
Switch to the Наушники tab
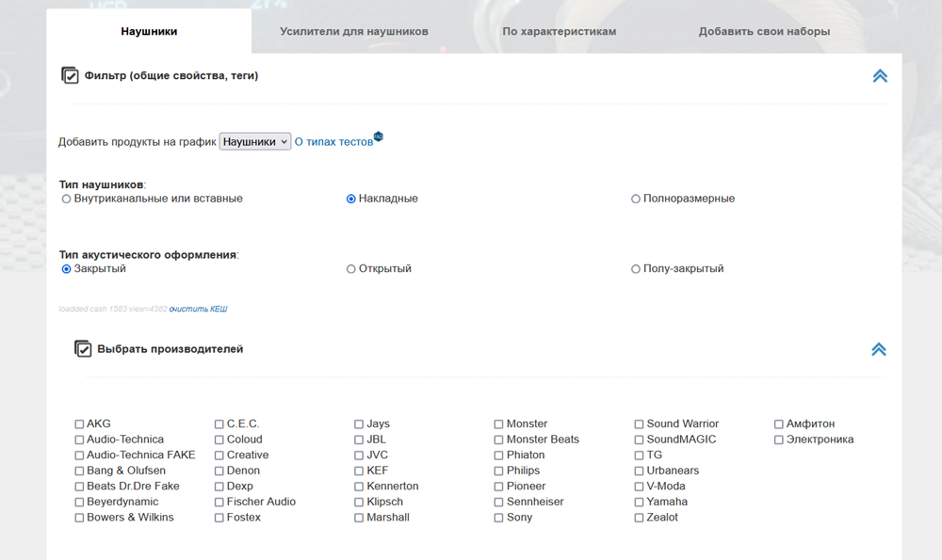149,31
